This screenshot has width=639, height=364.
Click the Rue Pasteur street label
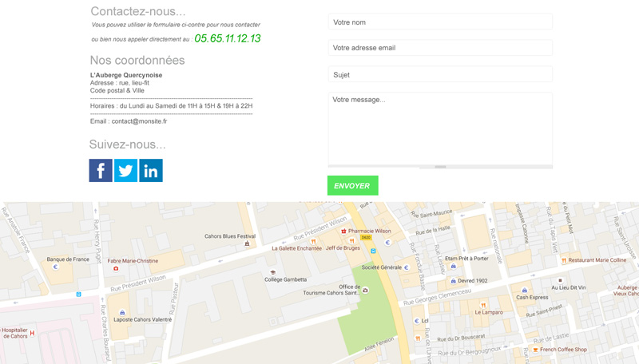point(175,299)
